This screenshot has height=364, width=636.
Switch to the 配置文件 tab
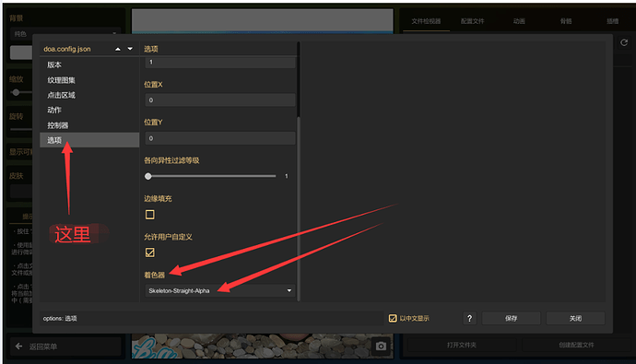coord(472,21)
